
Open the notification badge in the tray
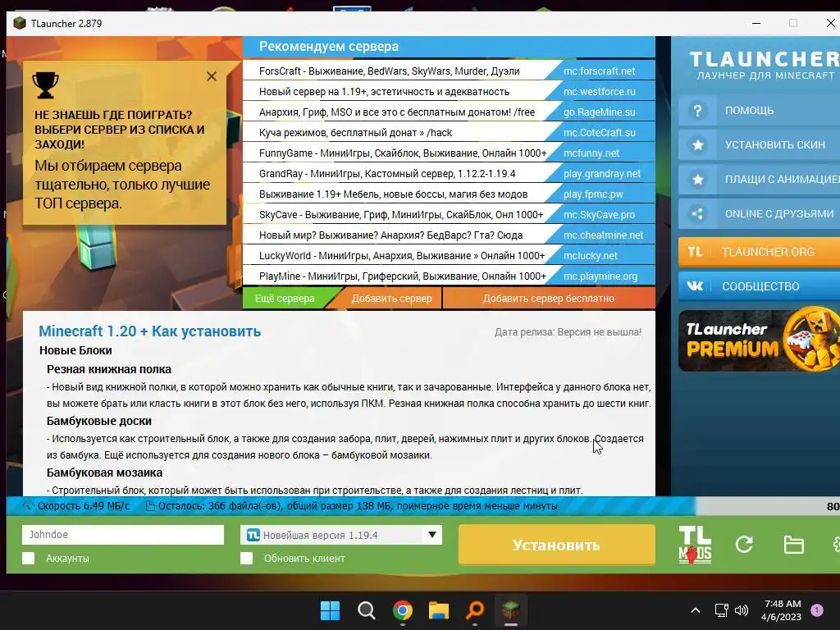pos(817,609)
